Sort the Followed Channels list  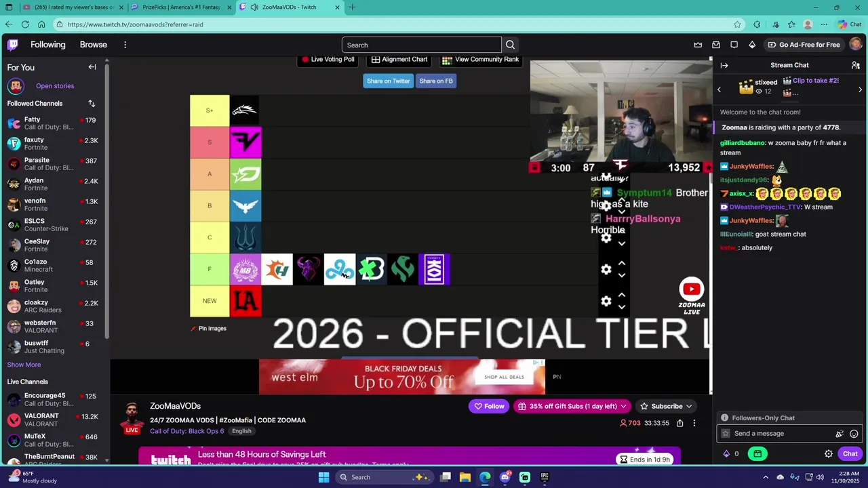click(x=92, y=104)
